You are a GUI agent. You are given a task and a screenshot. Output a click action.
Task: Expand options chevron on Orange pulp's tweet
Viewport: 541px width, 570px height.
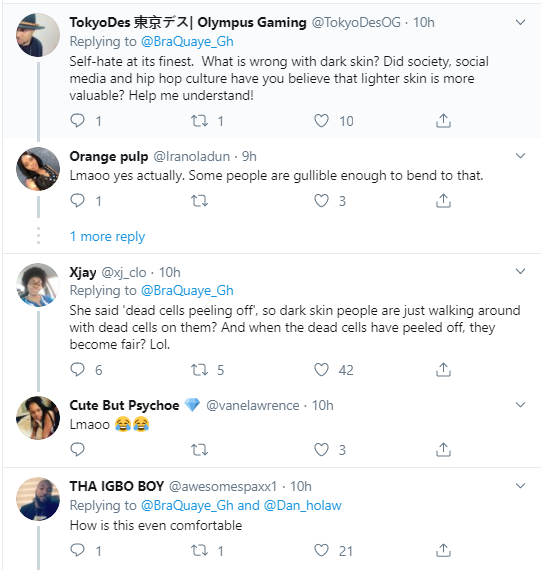click(521, 156)
